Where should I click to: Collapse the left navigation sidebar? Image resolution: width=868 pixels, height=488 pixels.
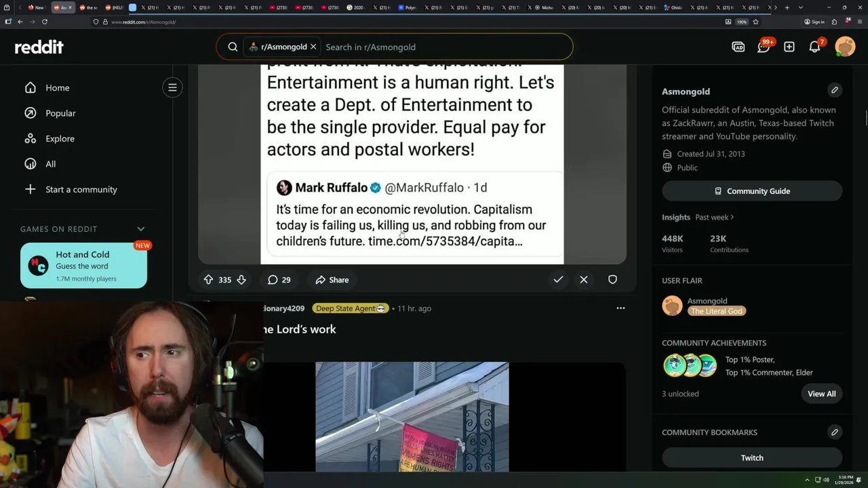coord(172,87)
